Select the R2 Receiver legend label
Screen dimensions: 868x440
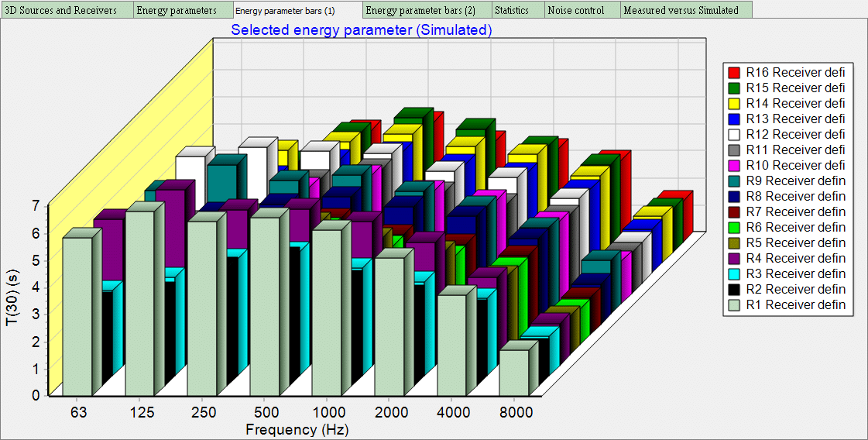[x=795, y=289]
